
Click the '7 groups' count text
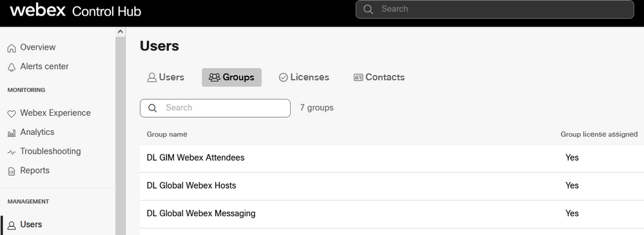pos(317,108)
